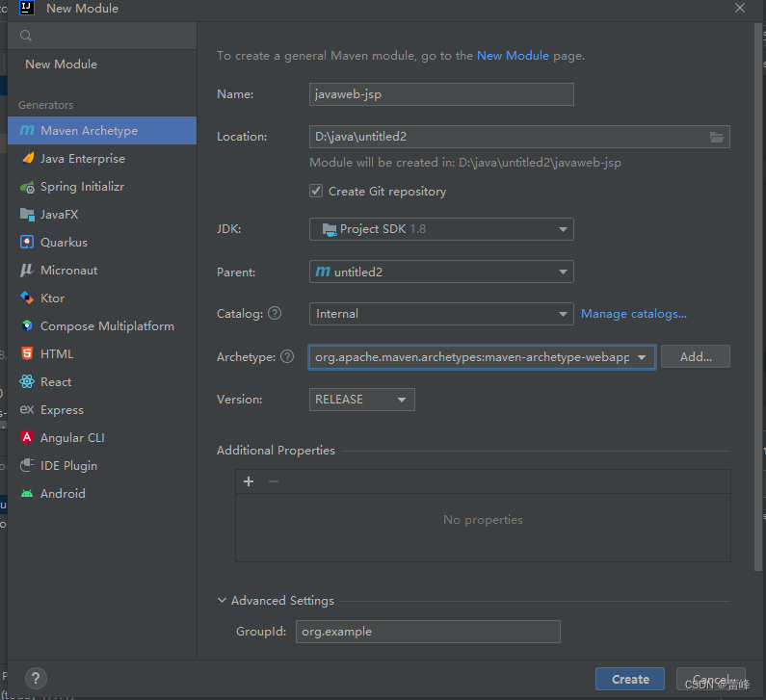The width and height of the screenshot is (766, 700).
Task: Open the Manage catalogs... link
Action: (634, 313)
